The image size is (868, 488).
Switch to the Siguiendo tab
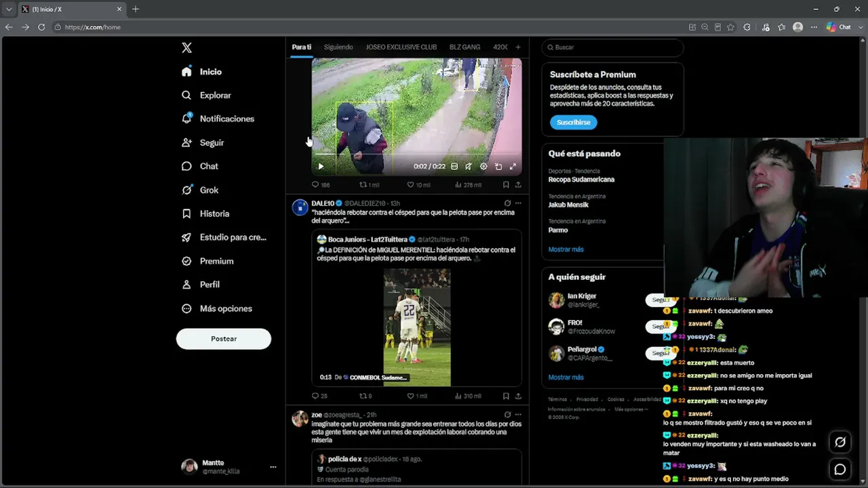tap(338, 47)
